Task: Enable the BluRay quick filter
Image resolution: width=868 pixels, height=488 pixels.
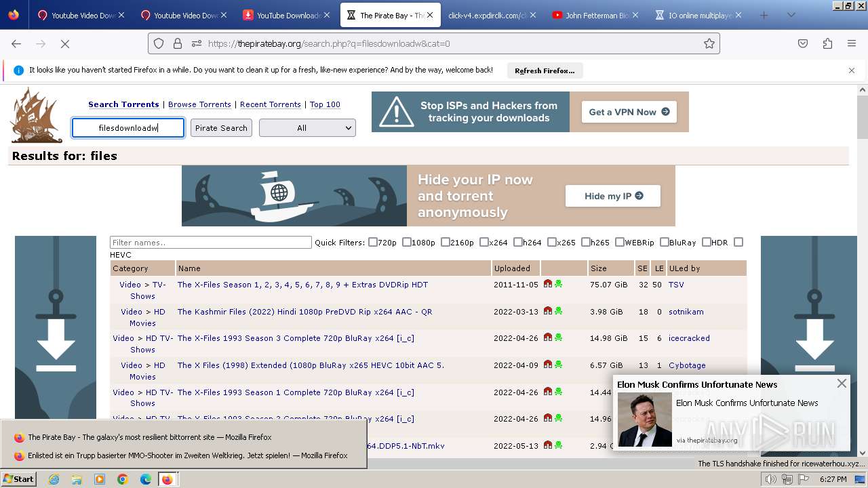Action: [665, 242]
